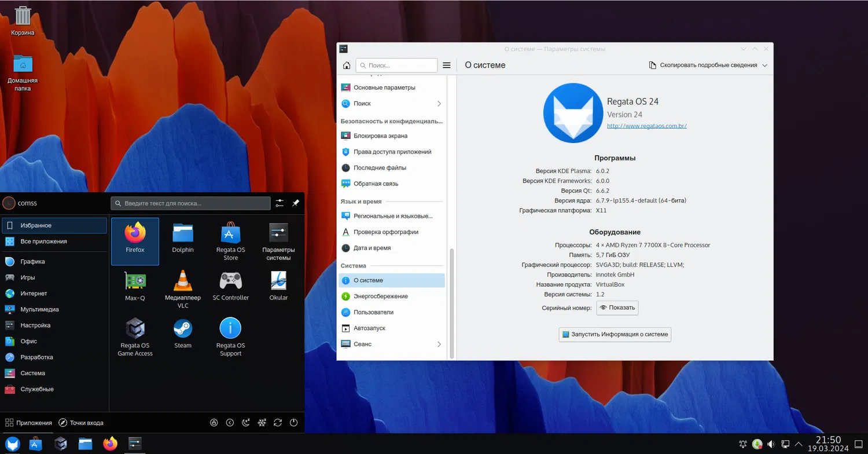
Task: Expand the Поиск settings entry
Action: [x=392, y=104]
